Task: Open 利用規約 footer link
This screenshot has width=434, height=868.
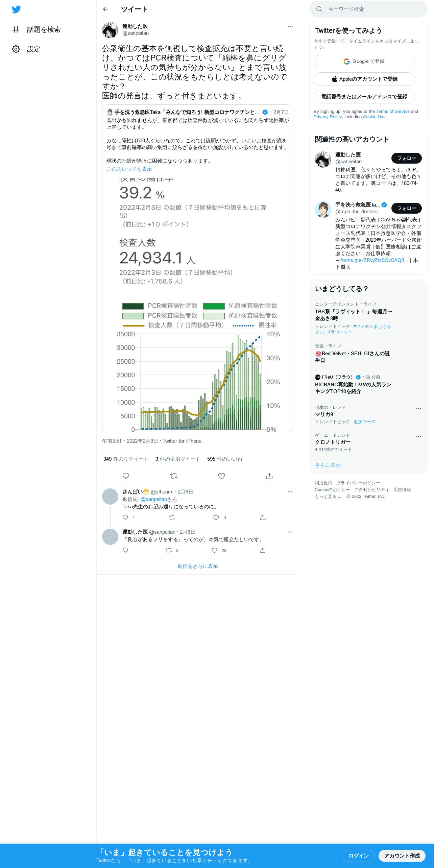Action: 323,483
